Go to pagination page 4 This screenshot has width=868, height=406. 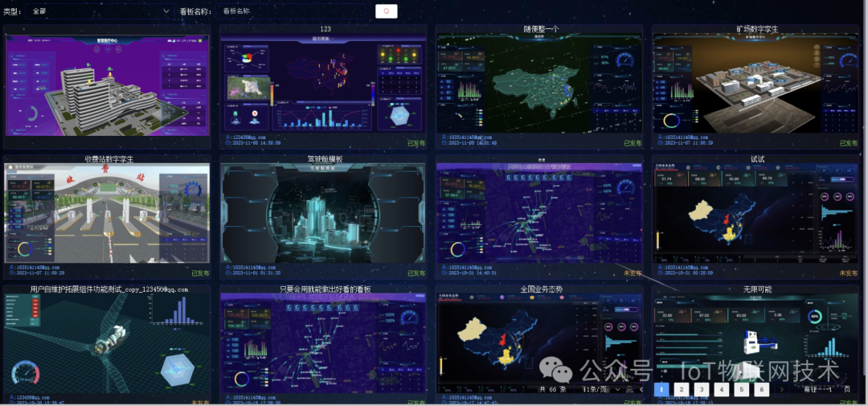tap(721, 389)
